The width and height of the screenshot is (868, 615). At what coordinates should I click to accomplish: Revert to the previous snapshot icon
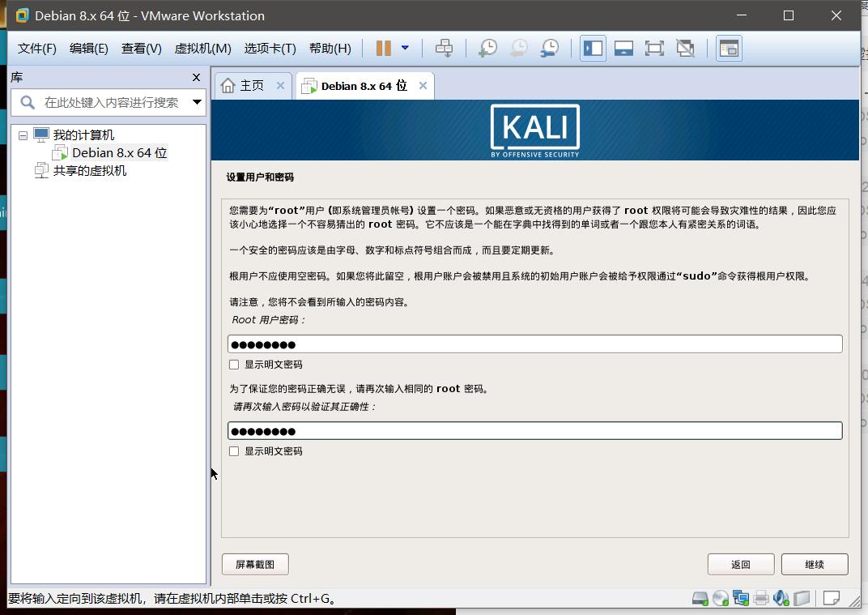point(519,48)
